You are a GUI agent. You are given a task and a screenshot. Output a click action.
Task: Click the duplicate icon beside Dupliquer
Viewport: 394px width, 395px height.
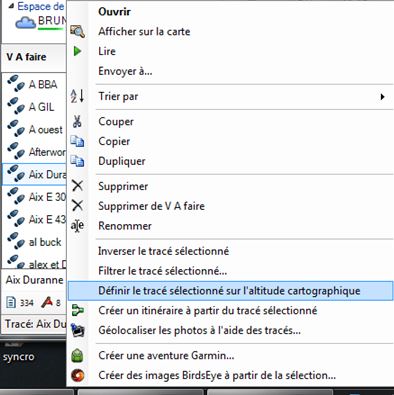[77, 161]
